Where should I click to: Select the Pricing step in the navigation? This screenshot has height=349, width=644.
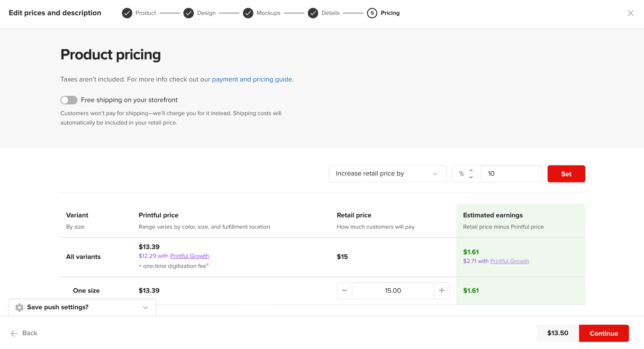point(383,13)
